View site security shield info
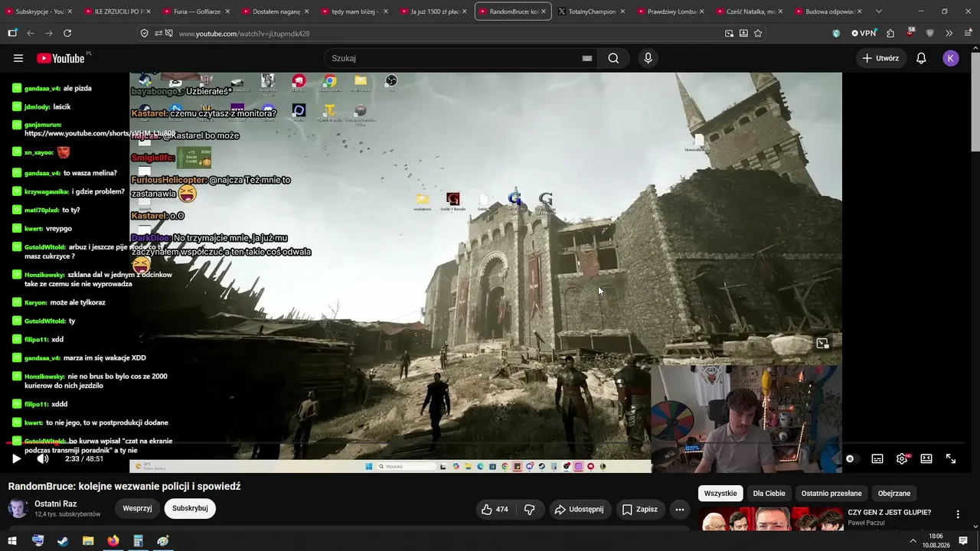Screen dimensions: 980x551 point(144,34)
